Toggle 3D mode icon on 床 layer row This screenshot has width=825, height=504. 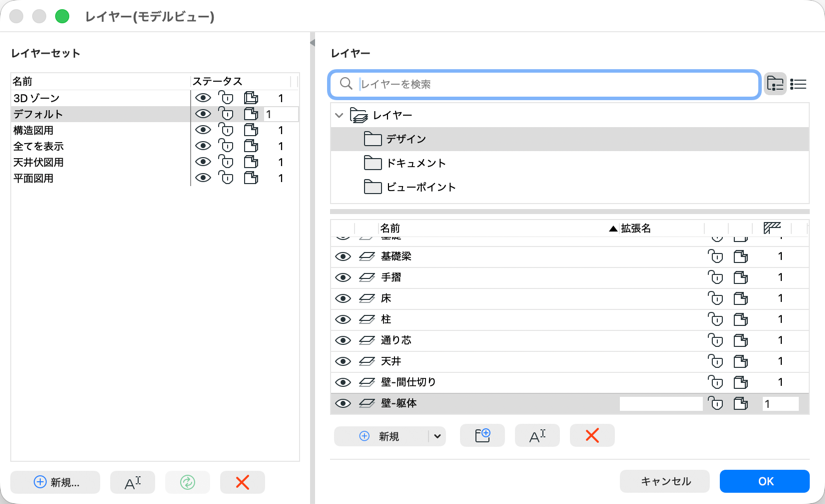[x=741, y=298]
